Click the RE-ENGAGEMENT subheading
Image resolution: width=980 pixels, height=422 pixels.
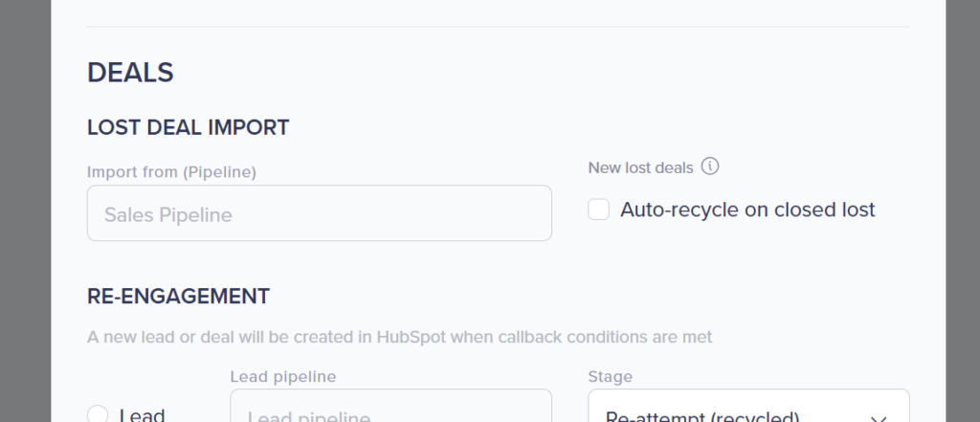tap(178, 297)
